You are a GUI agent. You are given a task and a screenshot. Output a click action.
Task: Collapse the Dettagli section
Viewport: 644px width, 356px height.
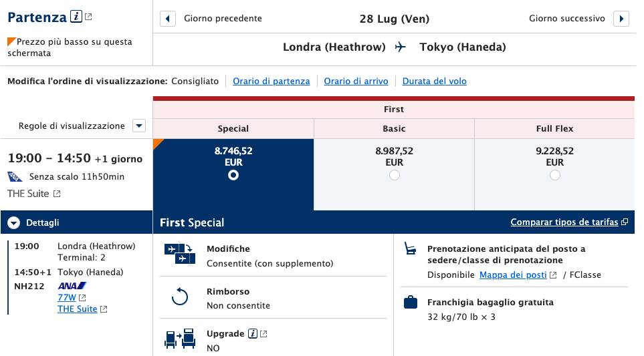13,222
